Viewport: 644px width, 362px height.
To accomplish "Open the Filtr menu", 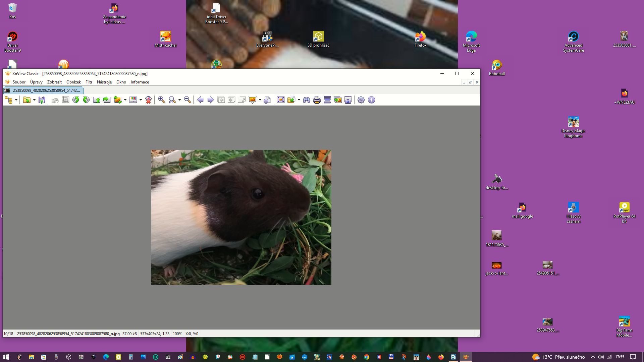I will (89, 82).
